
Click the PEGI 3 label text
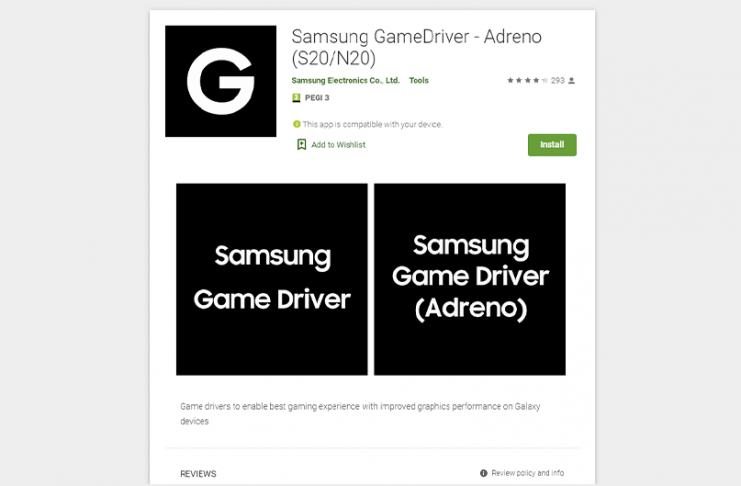[317, 98]
